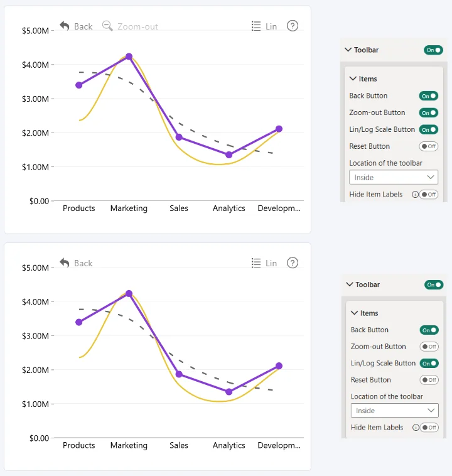Enable Reset Button toggle in top panel
The height and width of the screenshot is (476, 452).
428,146
